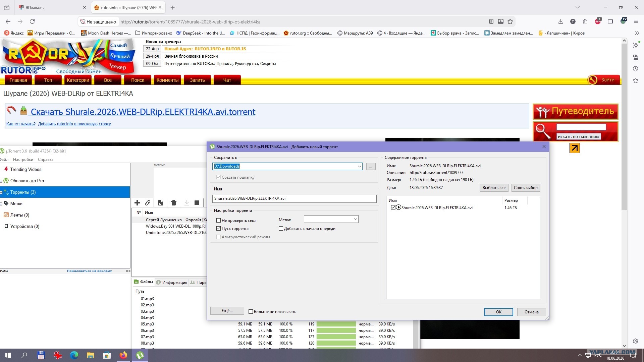Click the torrent name 'Имя' input field
Image resolution: width=644 pixels, height=362 pixels.
point(294,198)
